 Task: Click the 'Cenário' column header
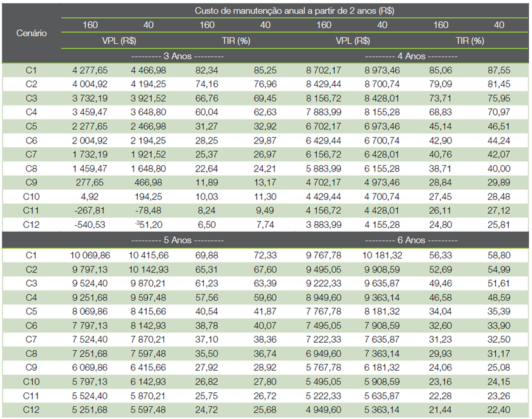coord(31,33)
